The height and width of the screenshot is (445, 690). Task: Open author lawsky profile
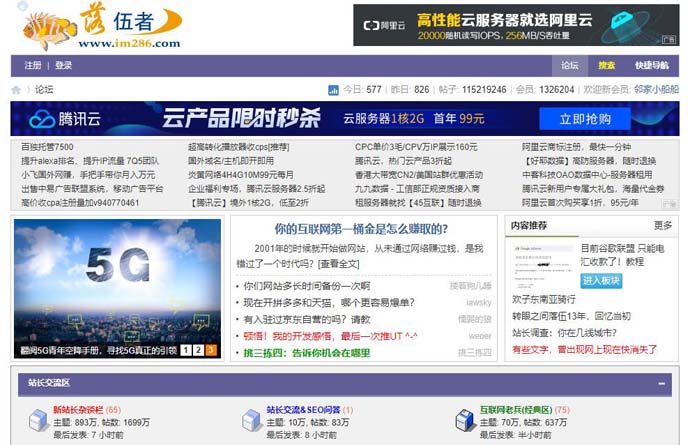click(479, 303)
